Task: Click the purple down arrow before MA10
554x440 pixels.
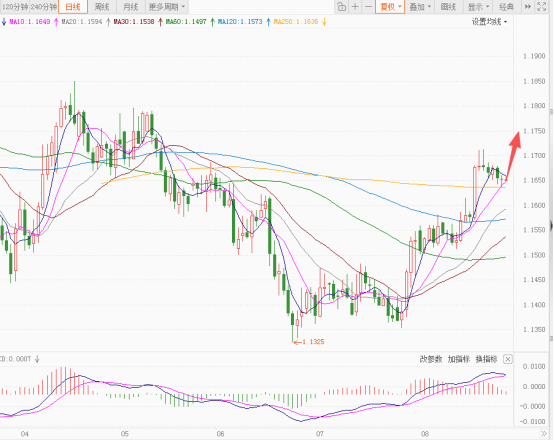Action: click(x=4, y=22)
